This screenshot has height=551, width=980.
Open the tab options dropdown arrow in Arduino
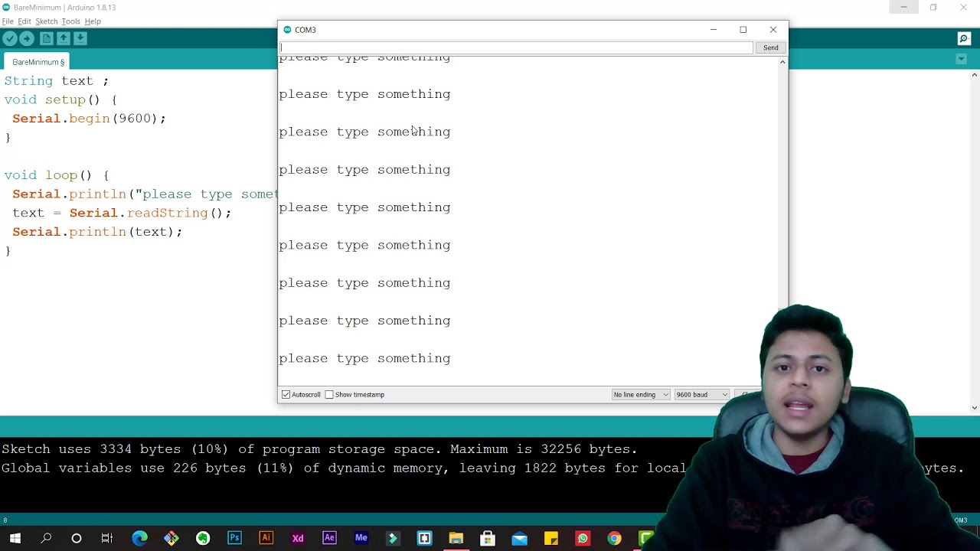pos(962,59)
